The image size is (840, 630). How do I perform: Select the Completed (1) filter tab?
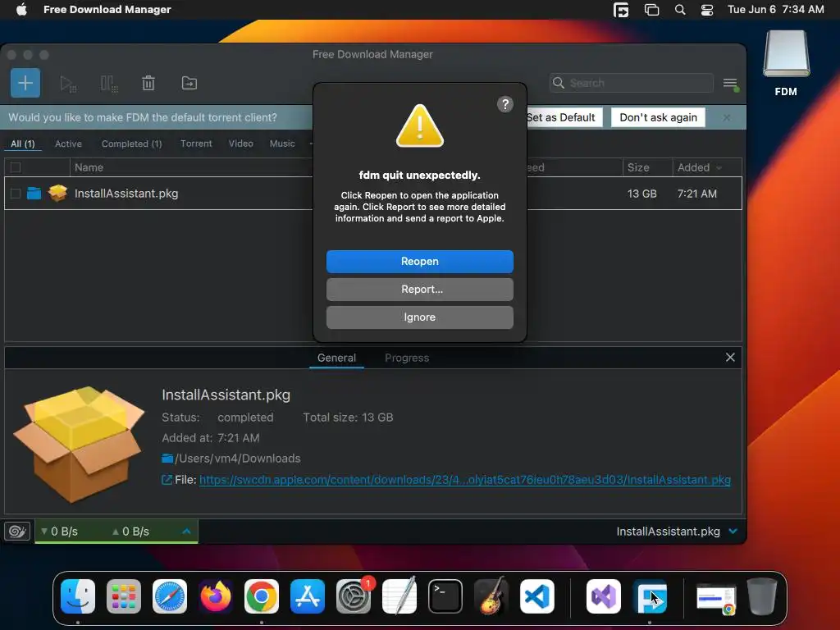point(131,144)
